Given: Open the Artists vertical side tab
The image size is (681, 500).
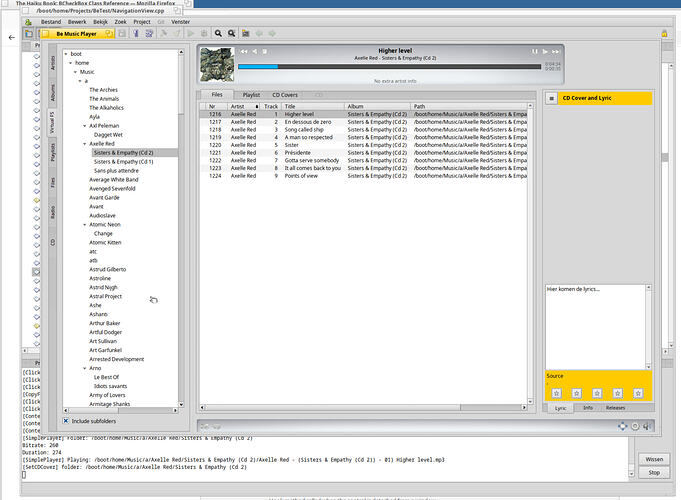Looking at the screenshot, I should (53, 63).
